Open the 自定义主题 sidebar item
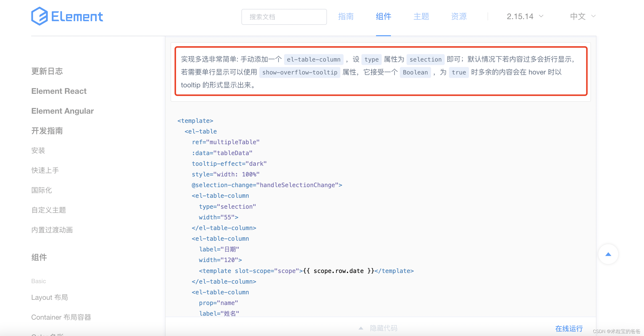 click(49, 210)
